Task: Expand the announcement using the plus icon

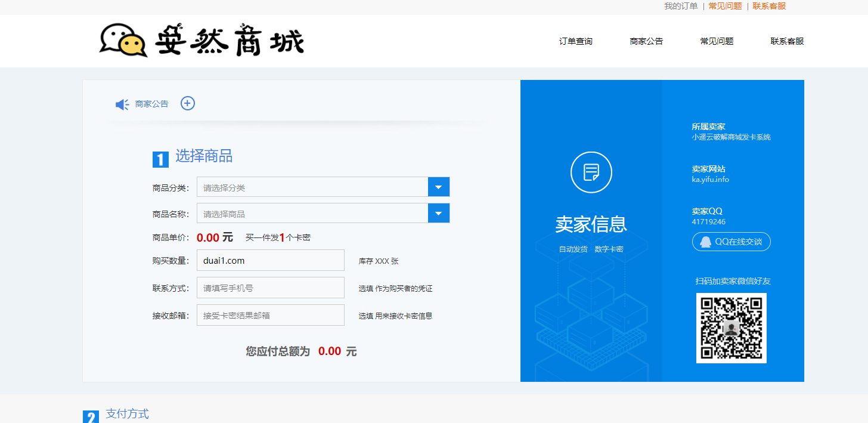Action: click(x=187, y=103)
